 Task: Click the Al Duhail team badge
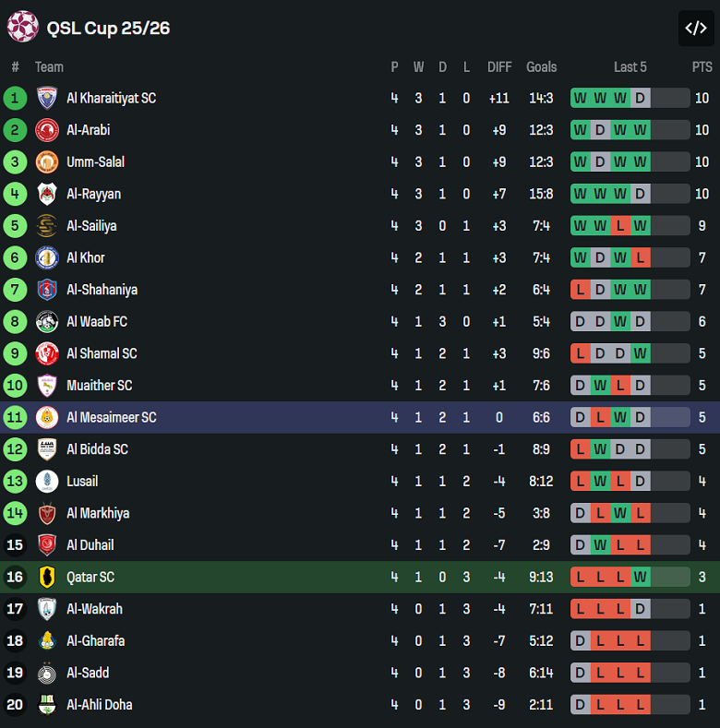pyautogui.click(x=47, y=545)
